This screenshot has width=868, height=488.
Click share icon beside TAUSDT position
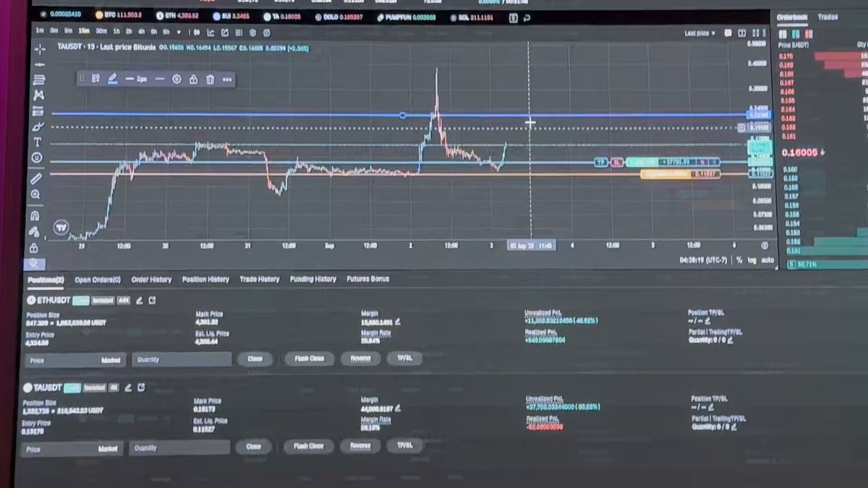tap(141, 388)
